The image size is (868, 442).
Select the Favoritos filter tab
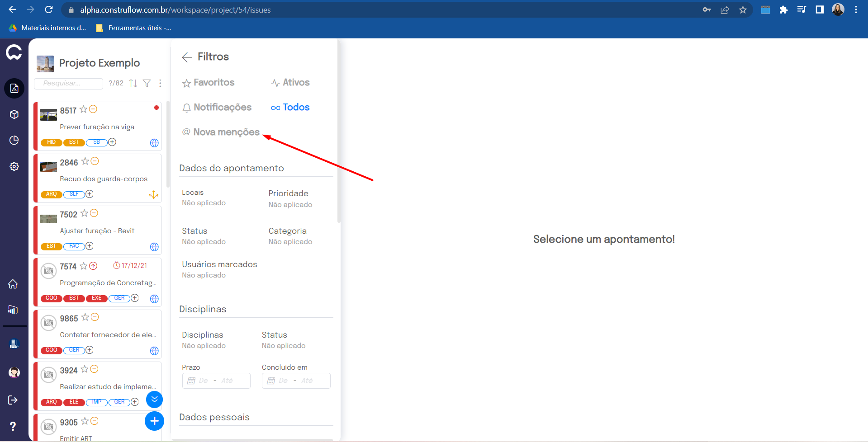209,83
